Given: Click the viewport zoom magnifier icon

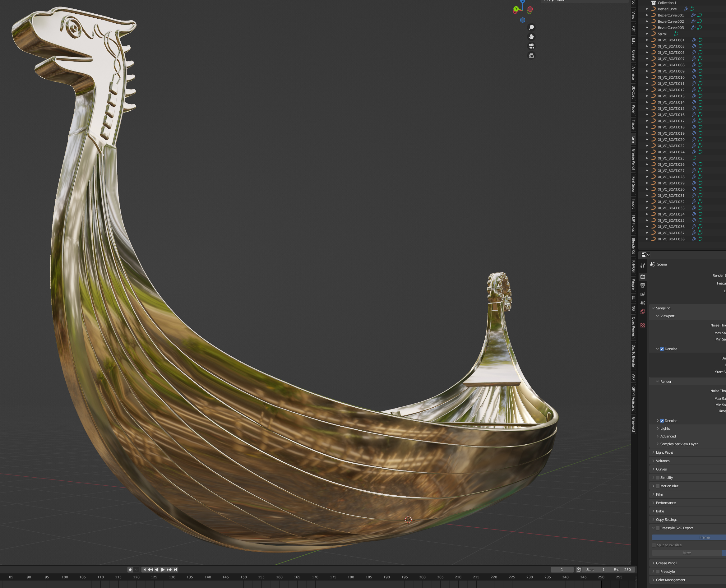Looking at the screenshot, I should pyautogui.click(x=531, y=27).
